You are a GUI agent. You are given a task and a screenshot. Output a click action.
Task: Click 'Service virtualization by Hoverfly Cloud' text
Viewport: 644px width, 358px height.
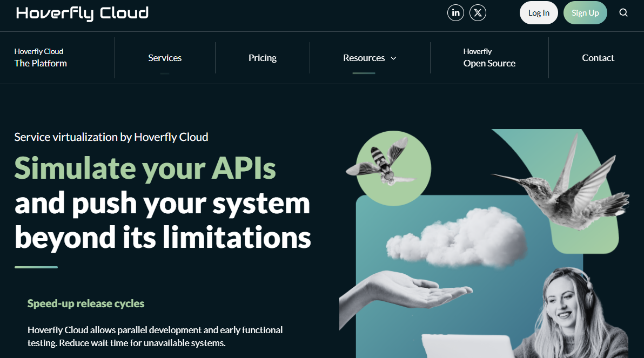[x=111, y=137]
